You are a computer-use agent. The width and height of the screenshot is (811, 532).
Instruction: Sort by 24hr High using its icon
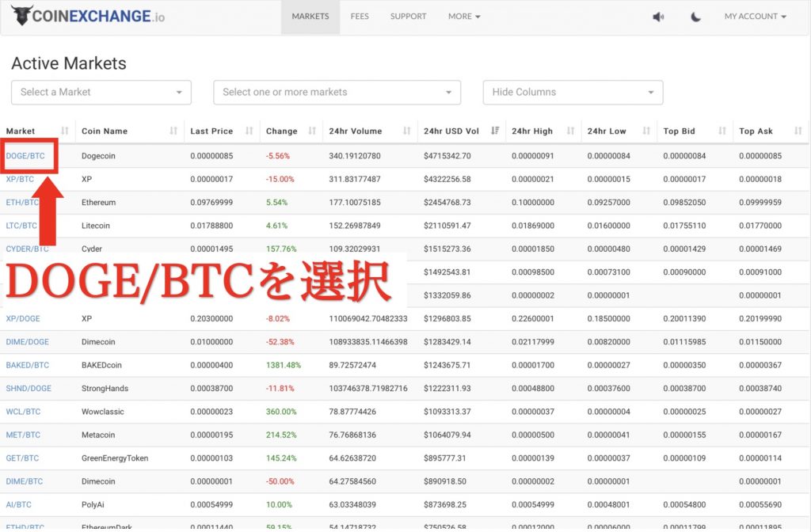pos(570,131)
